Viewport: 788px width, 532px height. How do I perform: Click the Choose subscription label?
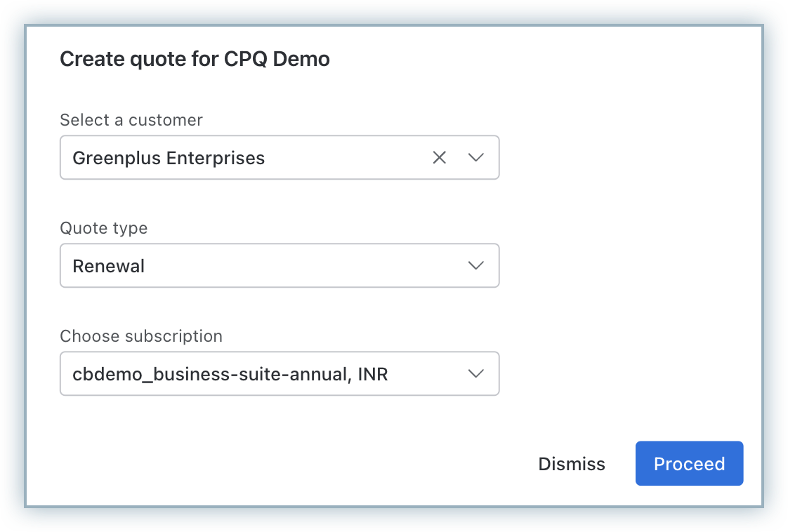[141, 336]
